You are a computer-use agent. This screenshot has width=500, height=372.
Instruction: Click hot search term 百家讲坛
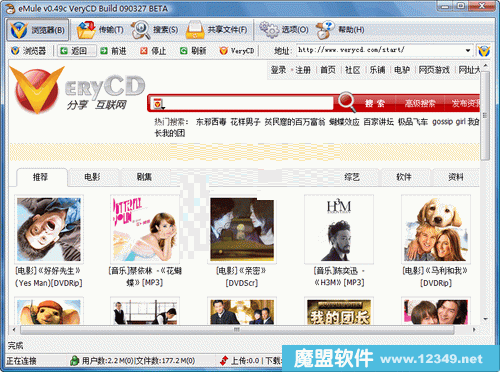(379, 122)
